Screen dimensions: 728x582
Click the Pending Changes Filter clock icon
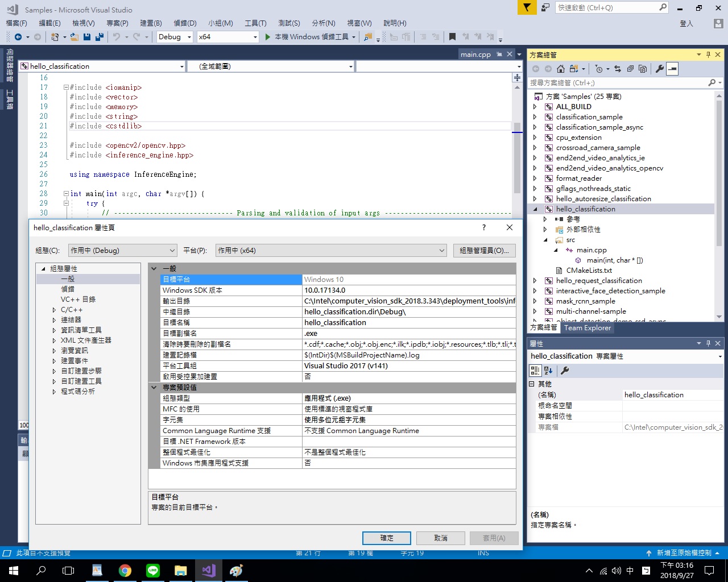pos(598,69)
